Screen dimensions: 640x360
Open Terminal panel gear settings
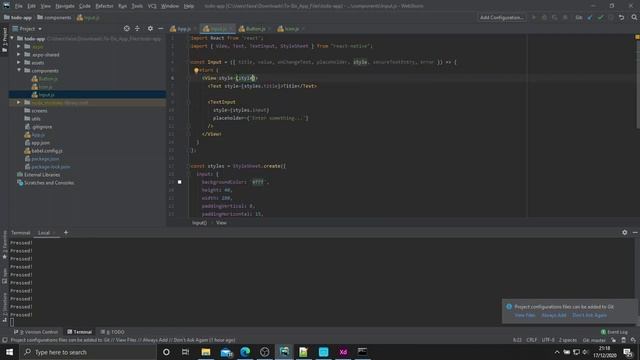coord(624,232)
